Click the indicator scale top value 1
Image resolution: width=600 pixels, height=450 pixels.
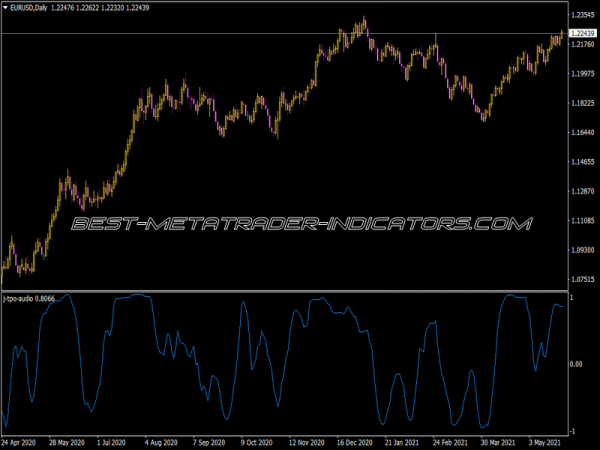click(571, 299)
